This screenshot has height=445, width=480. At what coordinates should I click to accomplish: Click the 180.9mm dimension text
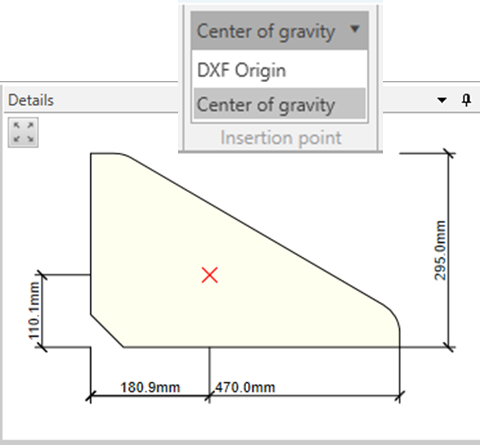point(150,387)
